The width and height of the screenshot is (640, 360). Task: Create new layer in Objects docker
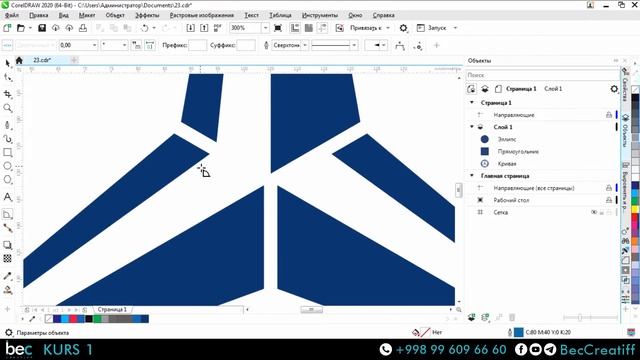(x=471, y=317)
